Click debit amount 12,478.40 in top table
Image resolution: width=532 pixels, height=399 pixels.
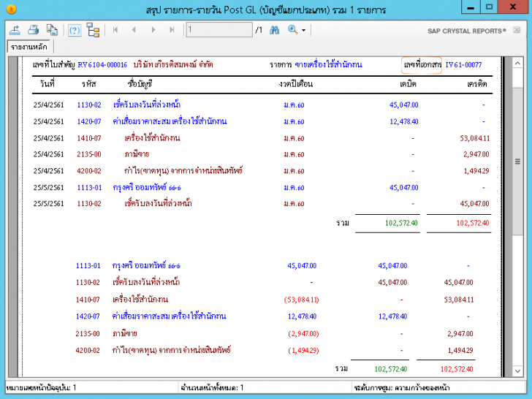[403, 121]
